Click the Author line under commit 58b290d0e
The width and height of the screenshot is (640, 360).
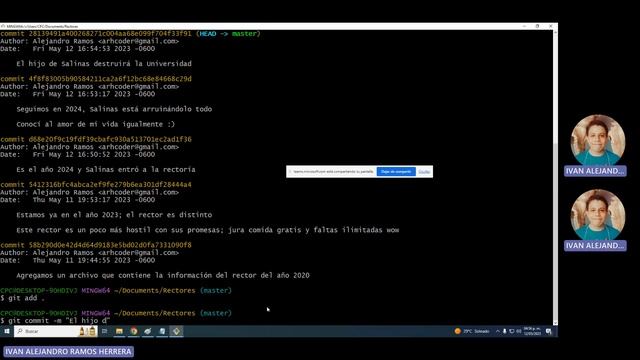[x=89, y=253]
